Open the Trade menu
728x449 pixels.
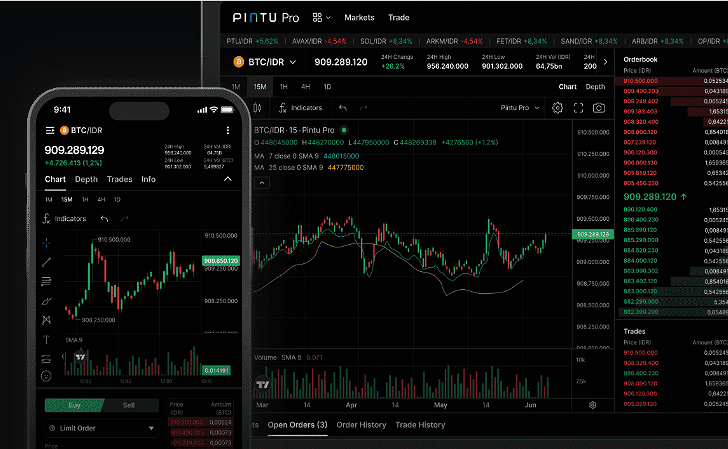tap(398, 18)
